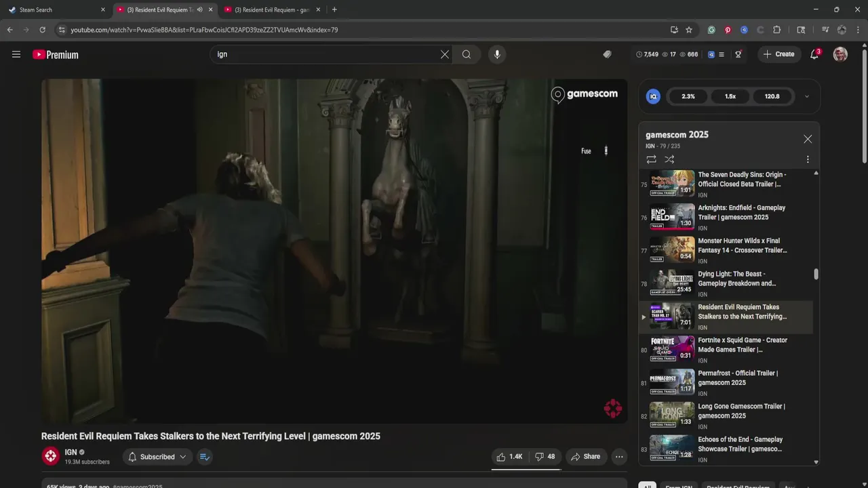This screenshot has height=488, width=868.
Task: Dislike the video showing 48
Action: point(545,457)
